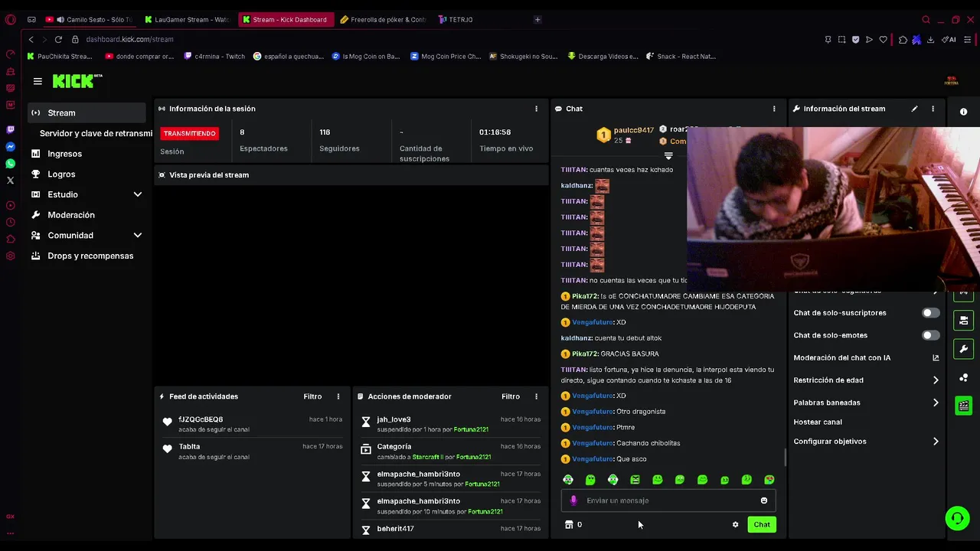Screen dimensions: 980x551
Task: Switch to the Camilo Sesto browser tab
Action: coord(90,20)
